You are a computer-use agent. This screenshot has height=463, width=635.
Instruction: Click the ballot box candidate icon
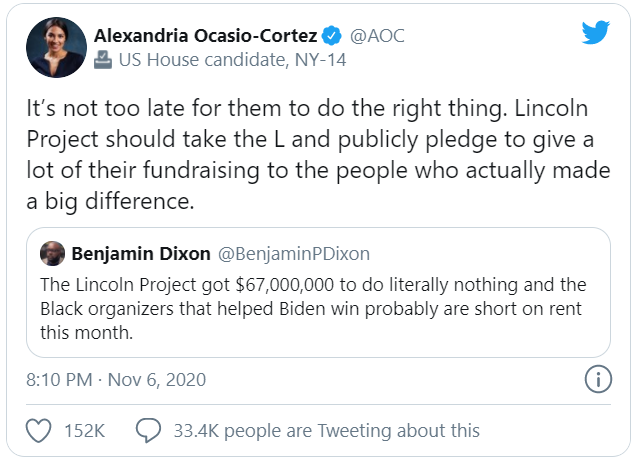pyautogui.click(x=102, y=61)
